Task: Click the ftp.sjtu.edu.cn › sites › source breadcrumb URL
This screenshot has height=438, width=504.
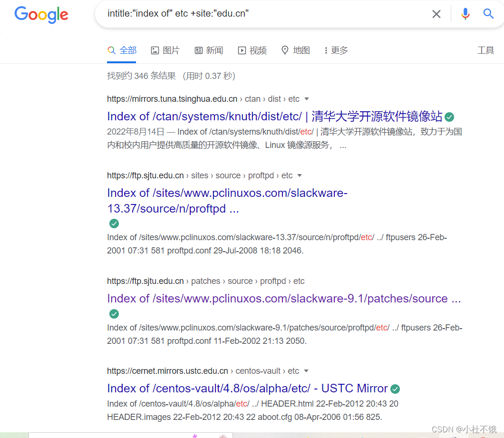Action: tap(200, 175)
